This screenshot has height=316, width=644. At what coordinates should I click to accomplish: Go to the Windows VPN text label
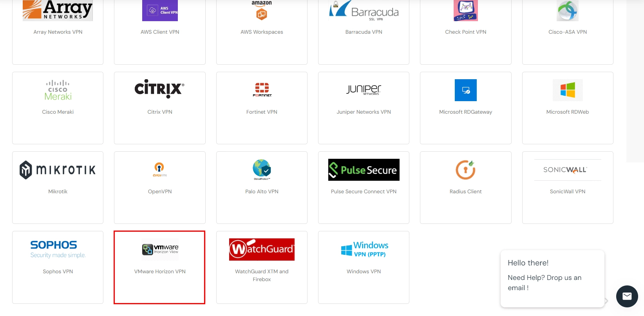[x=364, y=272]
